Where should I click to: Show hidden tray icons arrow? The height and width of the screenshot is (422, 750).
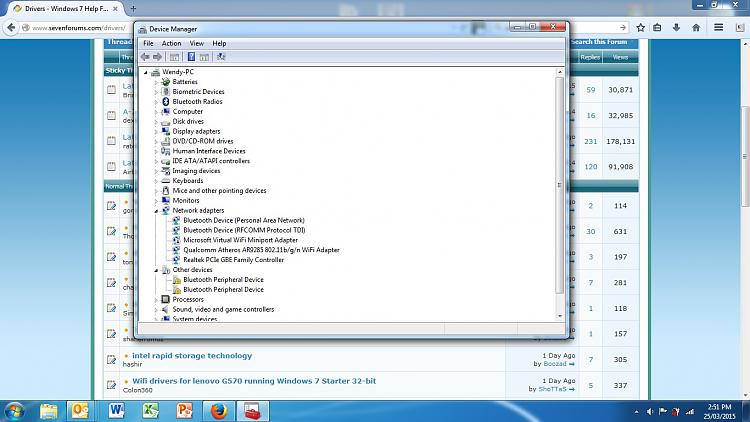[636, 411]
